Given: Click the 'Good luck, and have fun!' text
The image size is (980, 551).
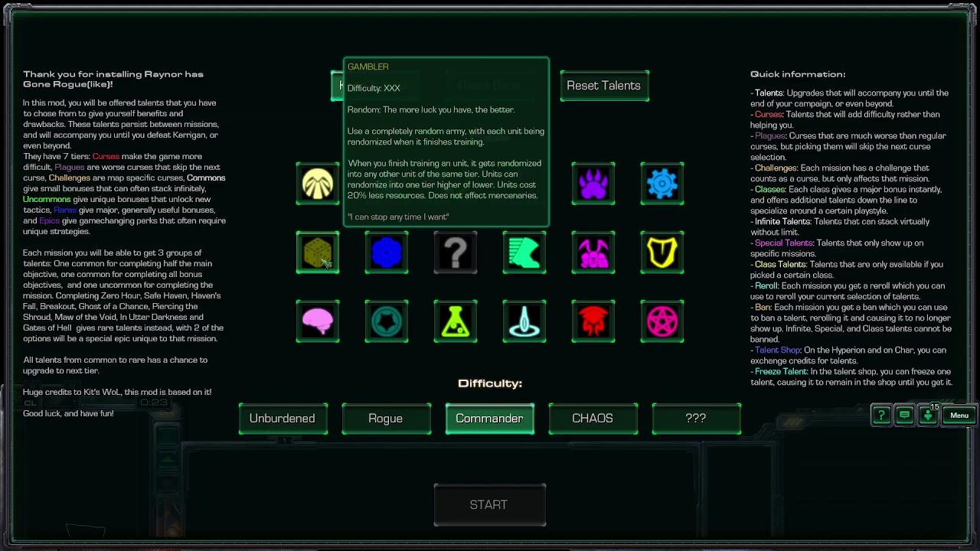Looking at the screenshot, I should tap(68, 413).
